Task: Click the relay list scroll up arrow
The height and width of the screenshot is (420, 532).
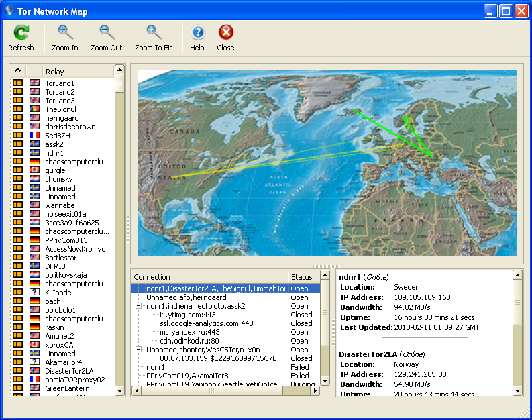Action: 120,70
